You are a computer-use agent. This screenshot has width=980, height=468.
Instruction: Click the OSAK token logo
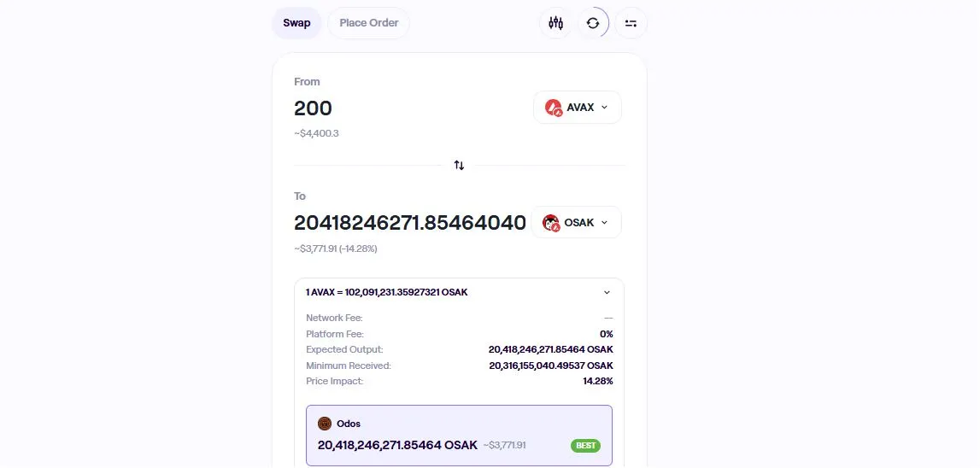[551, 223]
